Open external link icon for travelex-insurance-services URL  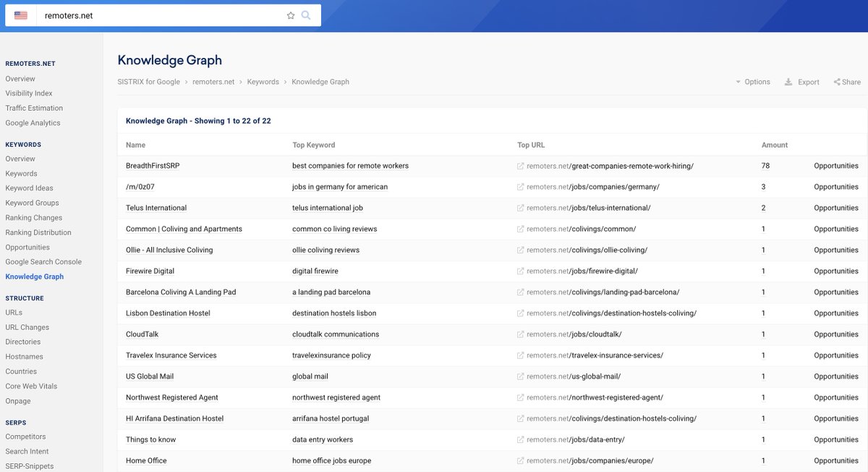pos(521,355)
